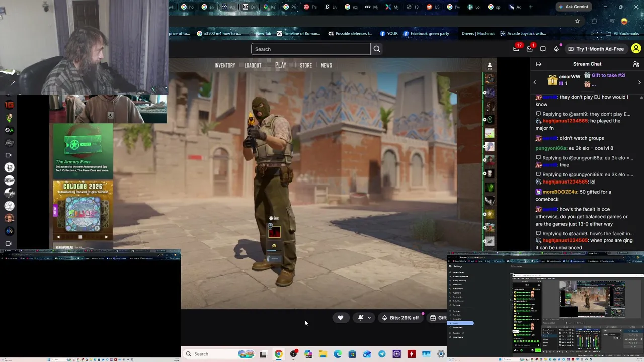Open the chat community users icon
This screenshot has width=644, height=362.
[x=636, y=64]
